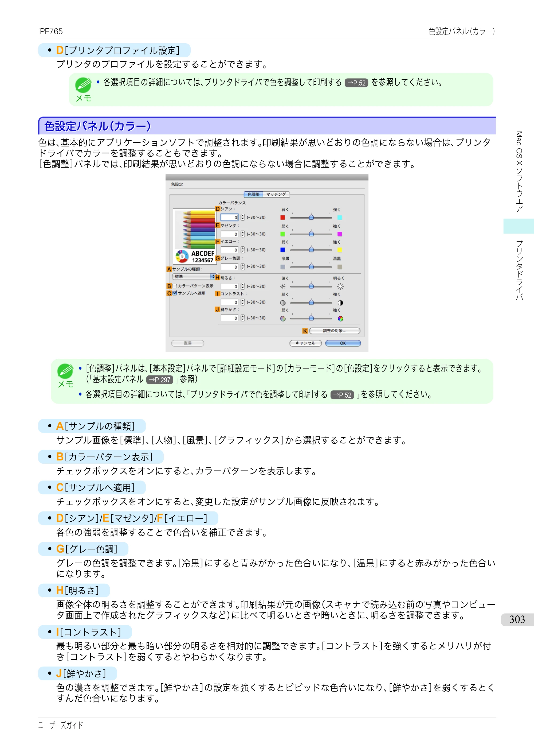Click the green swatch on the Magenta row

click(x=282, y=234)
